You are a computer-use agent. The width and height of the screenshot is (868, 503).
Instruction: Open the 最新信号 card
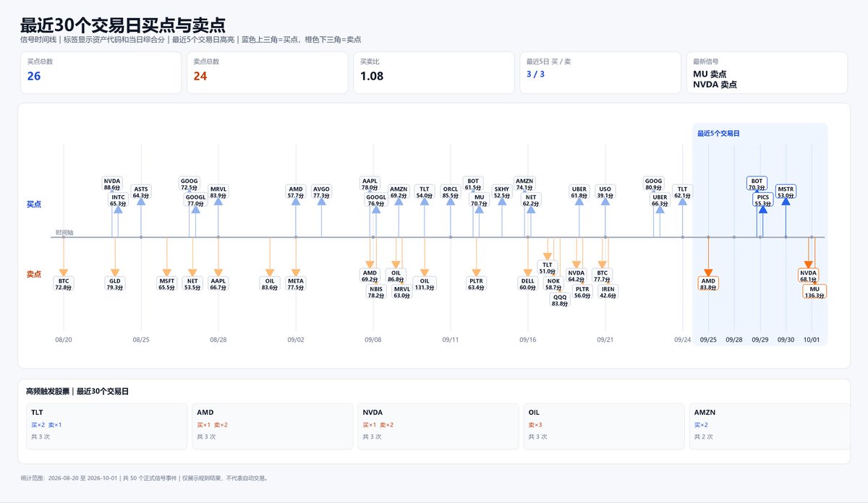[767, 72]
